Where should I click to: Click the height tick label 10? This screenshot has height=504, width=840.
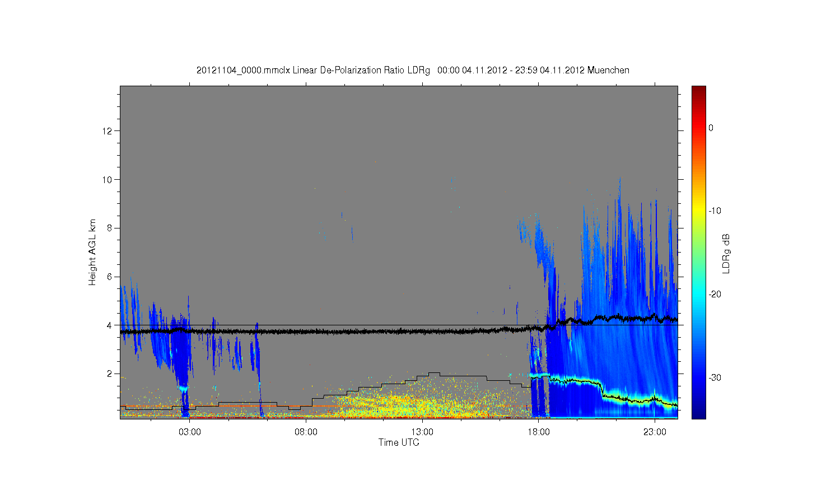coord(108,180)
